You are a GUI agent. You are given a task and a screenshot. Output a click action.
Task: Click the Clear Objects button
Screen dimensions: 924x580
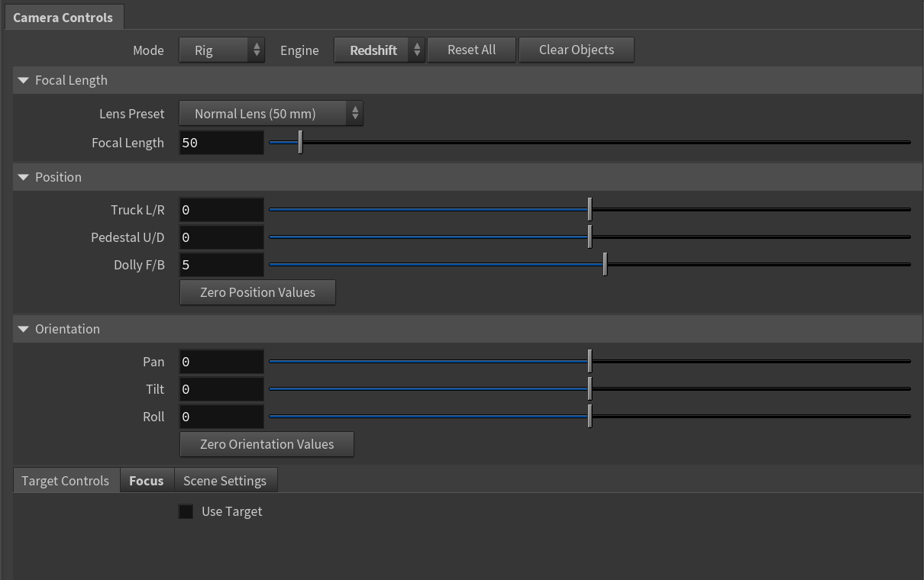577,50
